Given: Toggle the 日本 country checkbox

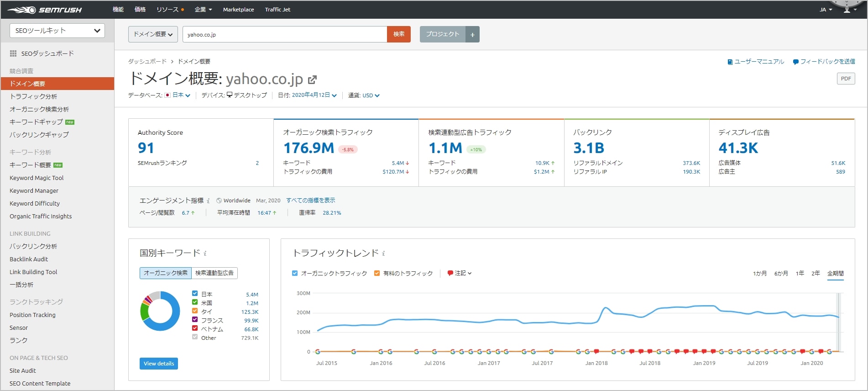Looking at the screenshot, I should [195, 294].
